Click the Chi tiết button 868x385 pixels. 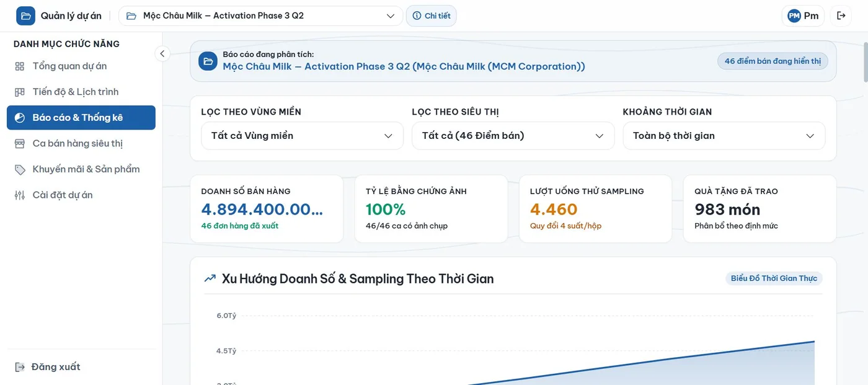pos(432,15)
